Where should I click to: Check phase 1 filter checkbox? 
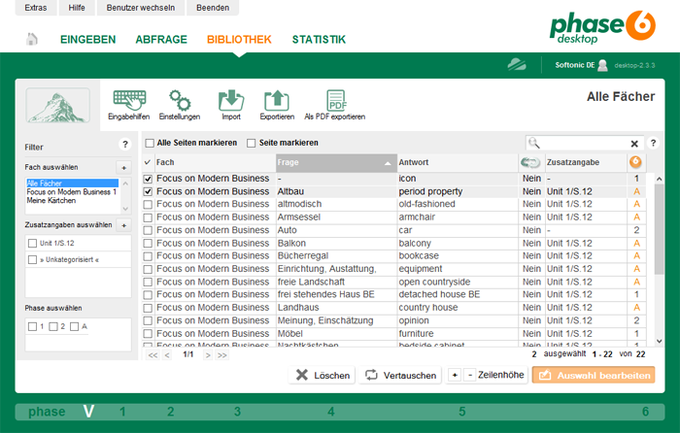(x=32, y=326)
